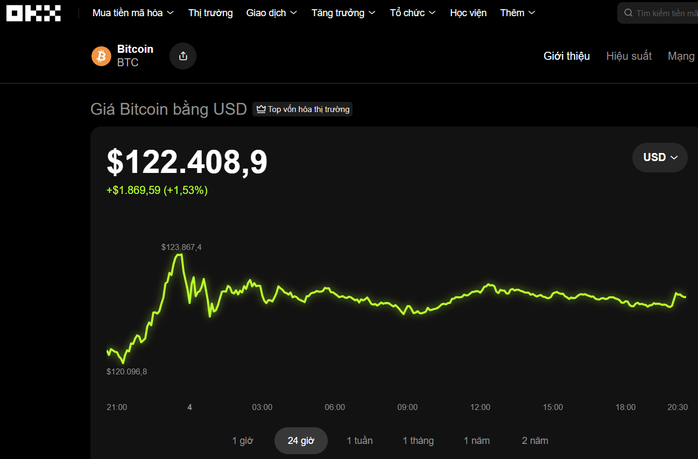Select the 1 giờ chart range
698x459 pixels.
(243, 440)
